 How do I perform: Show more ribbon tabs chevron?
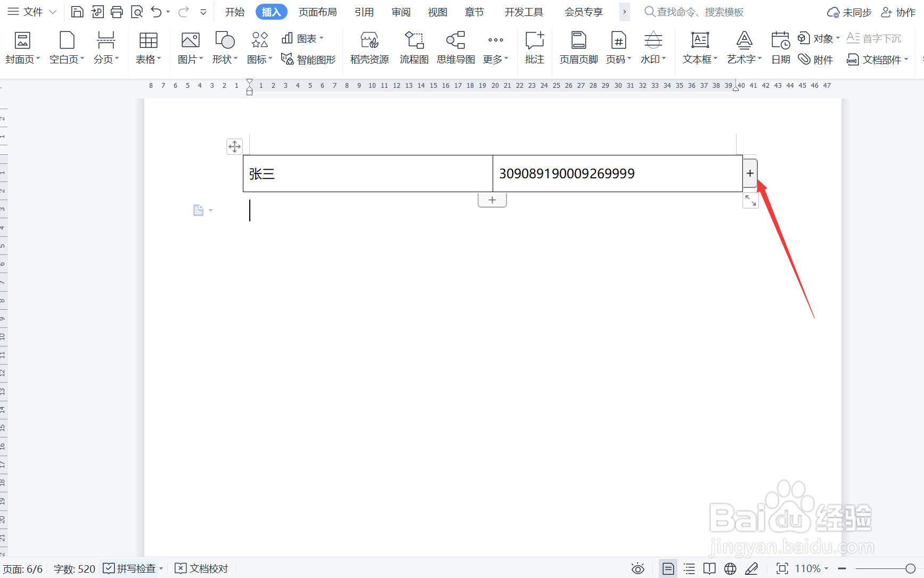(625, 12)
